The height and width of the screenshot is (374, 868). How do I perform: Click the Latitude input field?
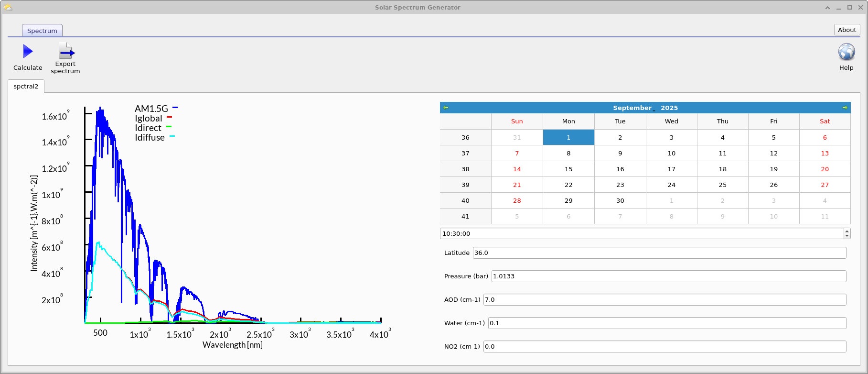pyautogui.click(x=659, y=253)
